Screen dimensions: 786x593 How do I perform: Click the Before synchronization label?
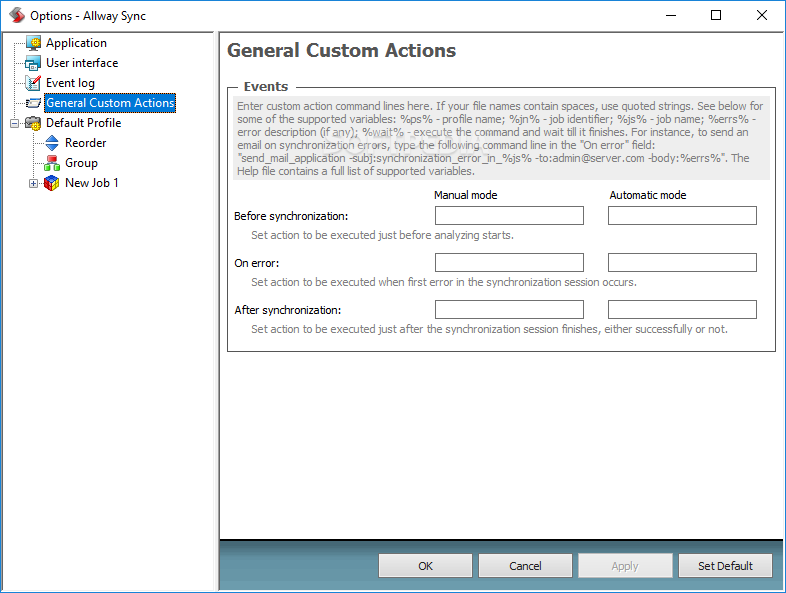pyautogui.click(x=291, y=216)
